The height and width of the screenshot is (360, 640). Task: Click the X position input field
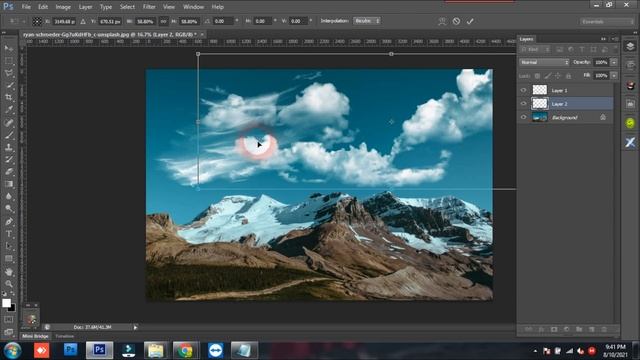point(64,21)
